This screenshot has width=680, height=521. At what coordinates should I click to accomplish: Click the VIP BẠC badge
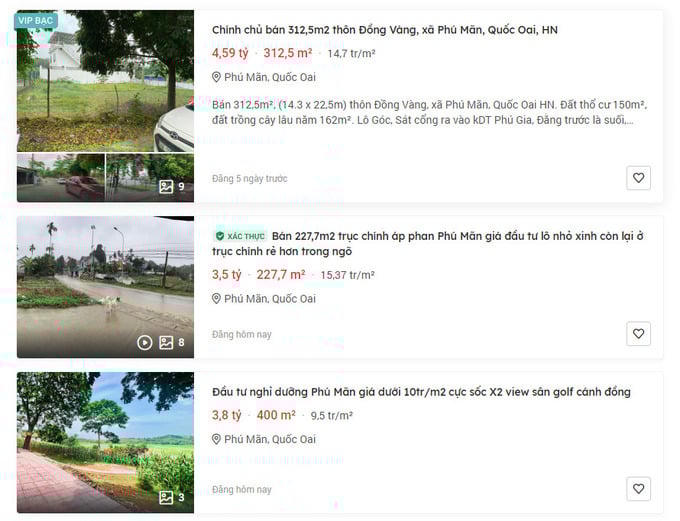(36, 20)
